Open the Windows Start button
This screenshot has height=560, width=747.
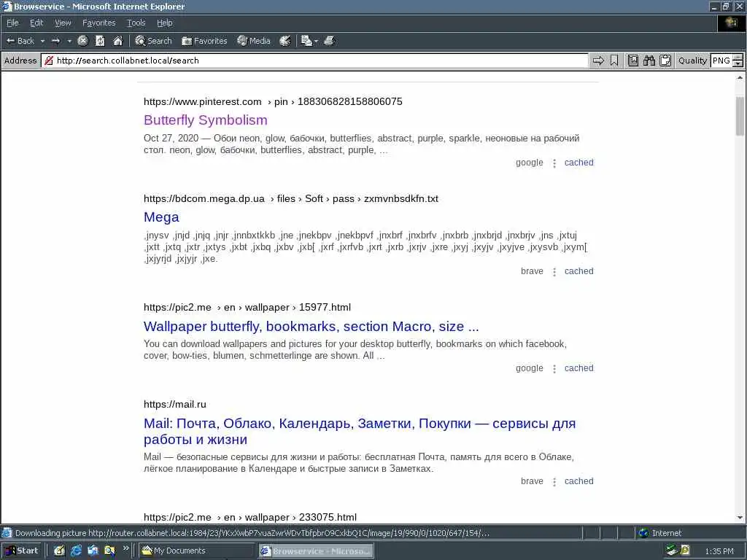click(x=22, y=551)
